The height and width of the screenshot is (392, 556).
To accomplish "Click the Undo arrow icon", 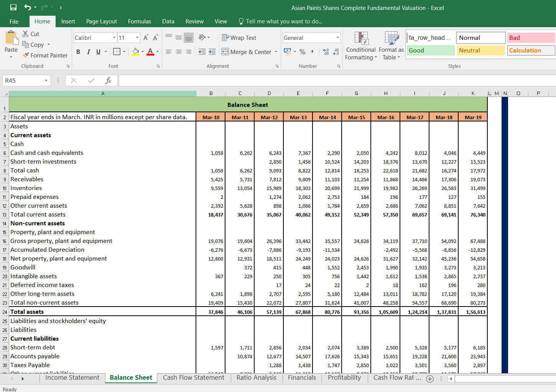I will [28, 7].
